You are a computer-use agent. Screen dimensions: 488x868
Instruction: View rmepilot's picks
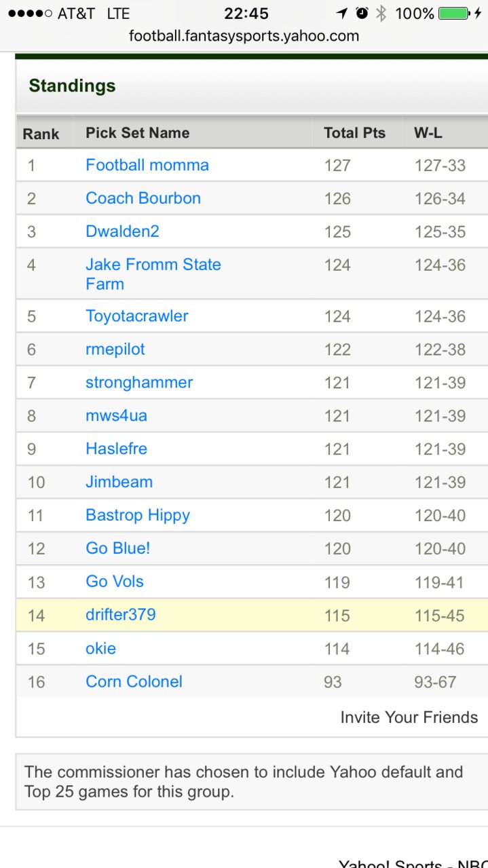pos(115,350)
